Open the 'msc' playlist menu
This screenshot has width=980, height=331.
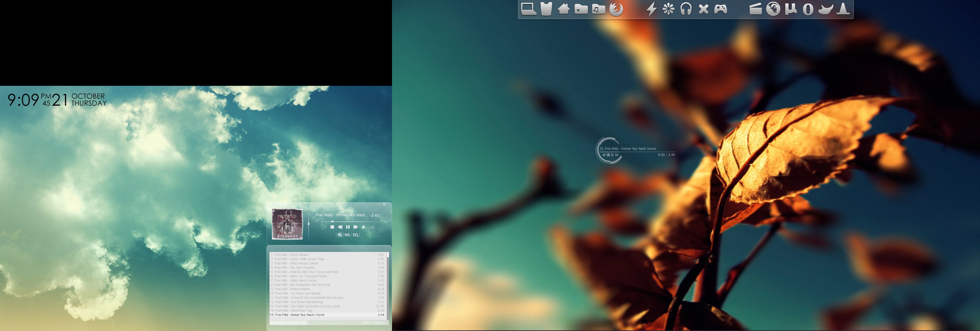(296, 323)
